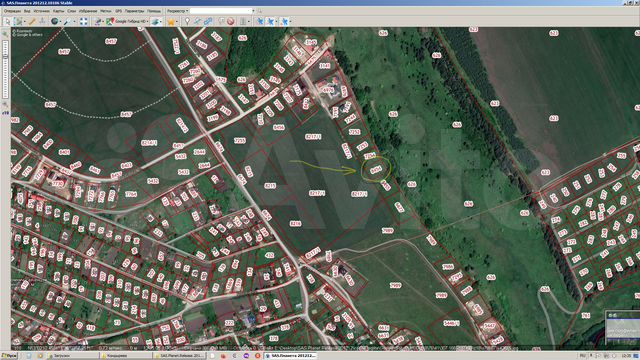Click parcel label 7704 on map

[x=131, y=194]
